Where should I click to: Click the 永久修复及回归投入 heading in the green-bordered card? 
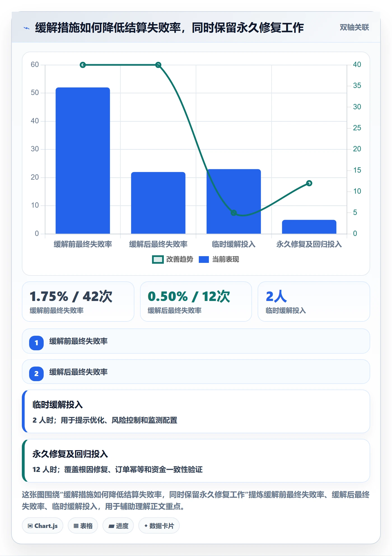click(x=70, y=454)
